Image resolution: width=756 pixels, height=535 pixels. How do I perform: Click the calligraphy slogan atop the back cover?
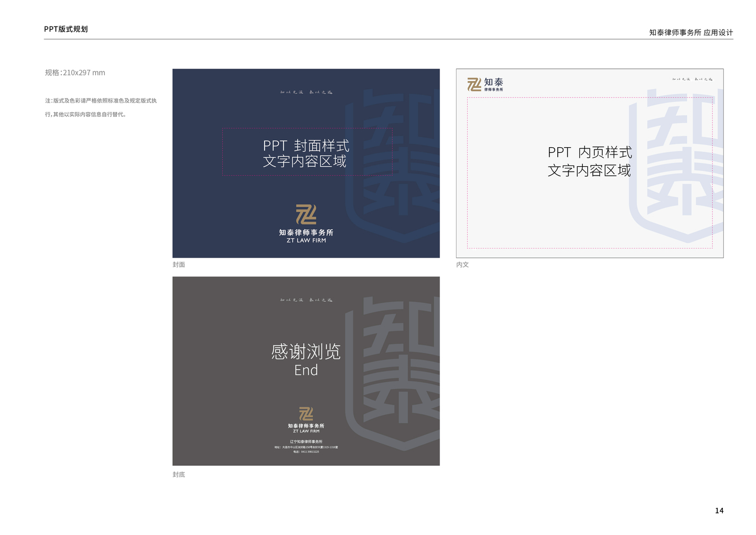306,300
